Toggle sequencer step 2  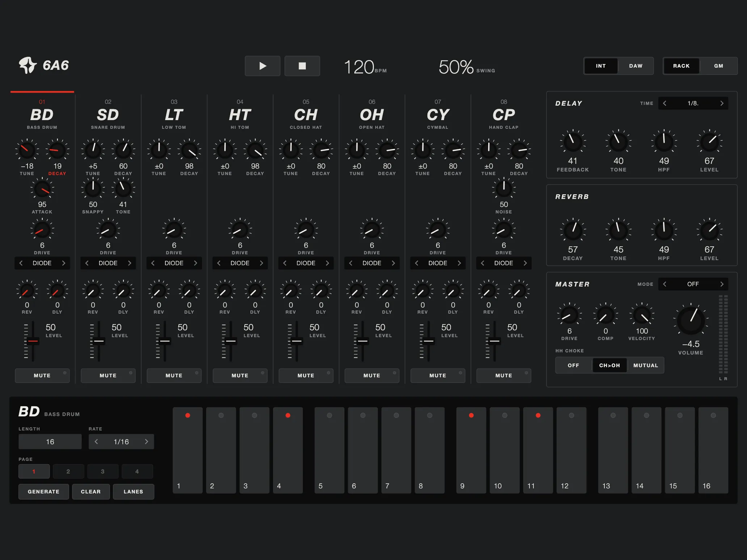(221, 450)
